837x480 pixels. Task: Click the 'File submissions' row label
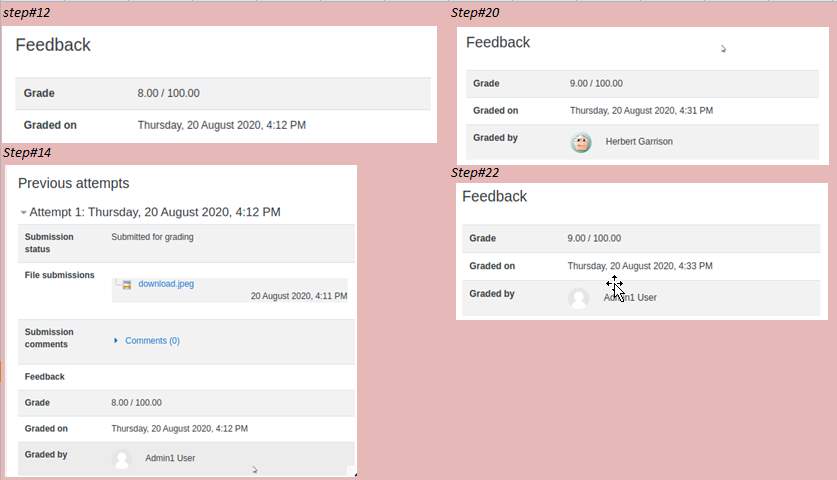59,275
